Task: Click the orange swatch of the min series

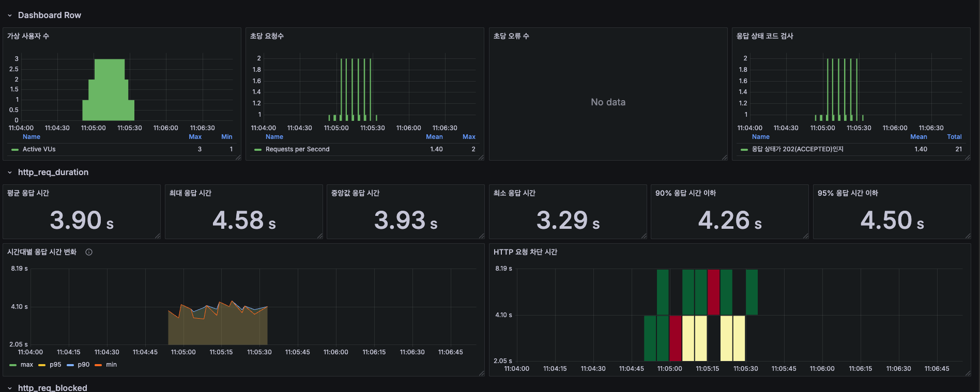Action: click(98, 365)
